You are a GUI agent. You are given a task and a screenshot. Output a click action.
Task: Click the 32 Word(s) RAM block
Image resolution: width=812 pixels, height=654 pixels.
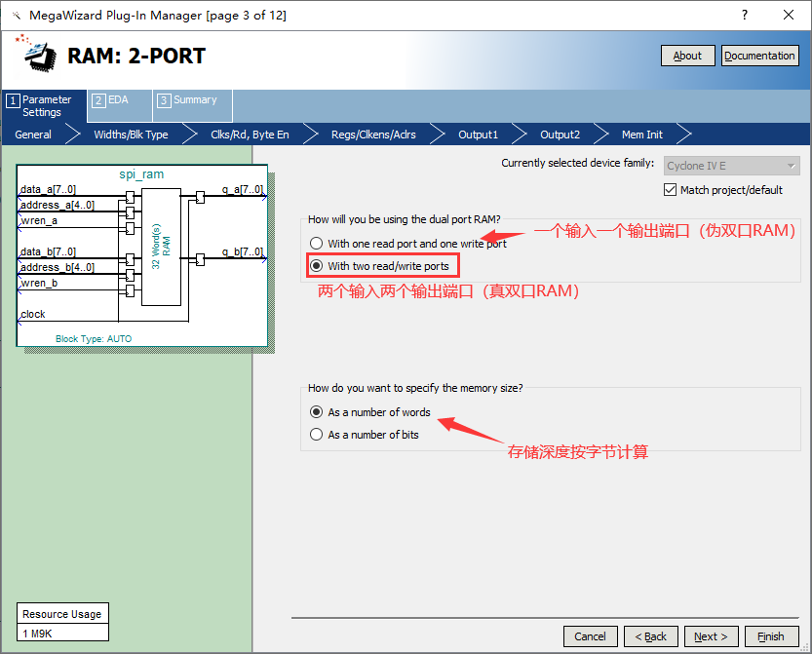click(x=161, y=247)
